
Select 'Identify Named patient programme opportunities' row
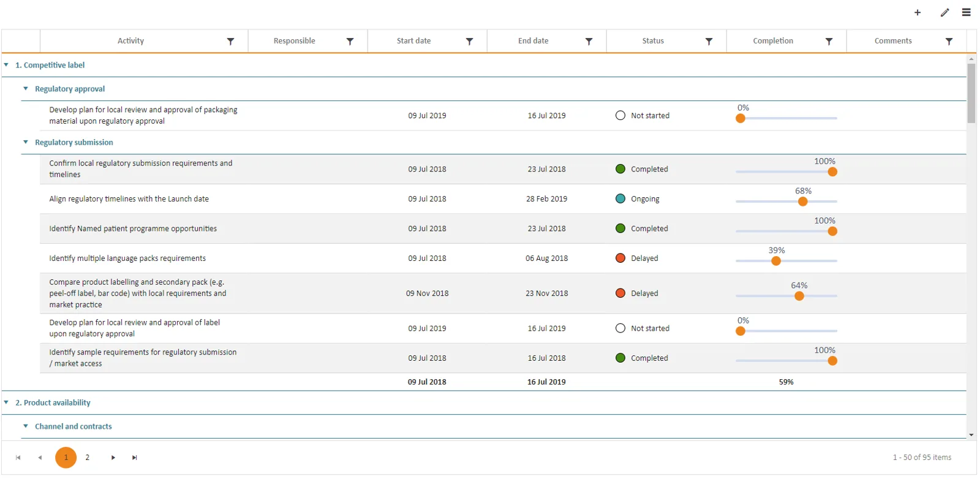(x=503, y=228)
